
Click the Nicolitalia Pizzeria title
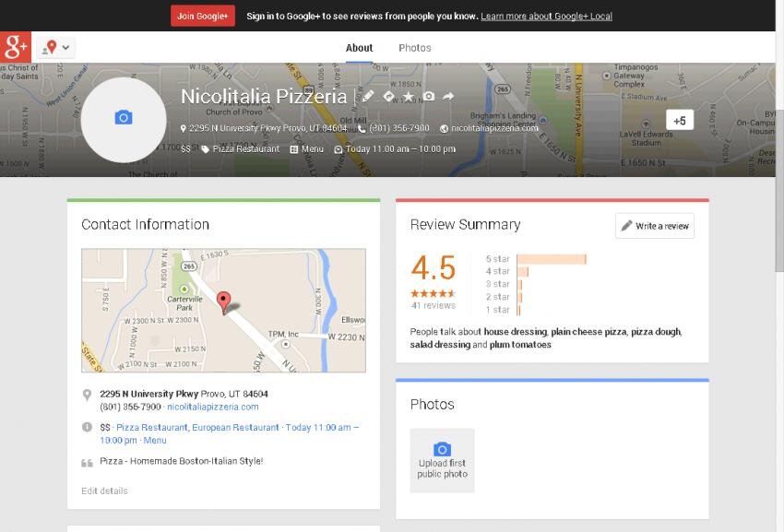264,97
